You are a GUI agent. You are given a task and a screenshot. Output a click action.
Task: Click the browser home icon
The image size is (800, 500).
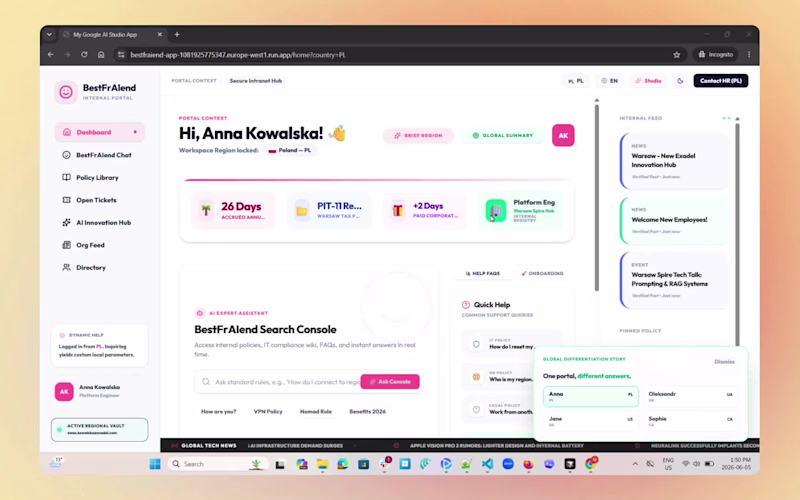click(x=101, y=55)
